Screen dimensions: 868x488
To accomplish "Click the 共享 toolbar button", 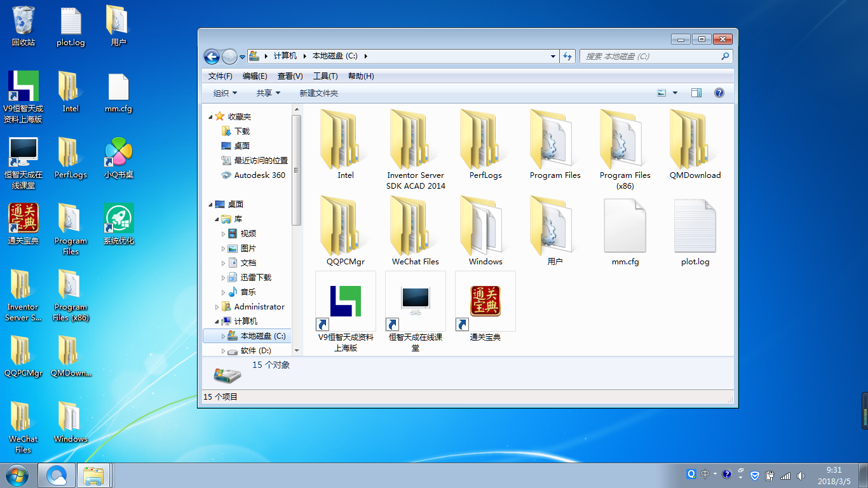I will click(x=268, y=93).
